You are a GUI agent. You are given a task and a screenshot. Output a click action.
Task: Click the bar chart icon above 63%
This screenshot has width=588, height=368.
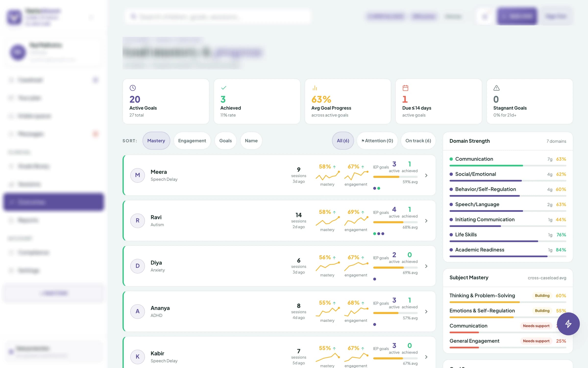click(315, 88)
